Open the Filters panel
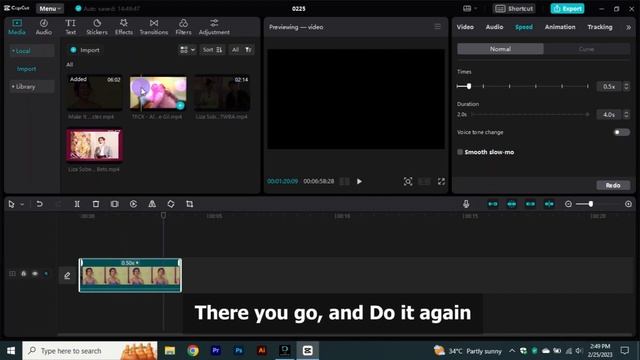This screenshot has height=360, width=640. pos(183,27)
